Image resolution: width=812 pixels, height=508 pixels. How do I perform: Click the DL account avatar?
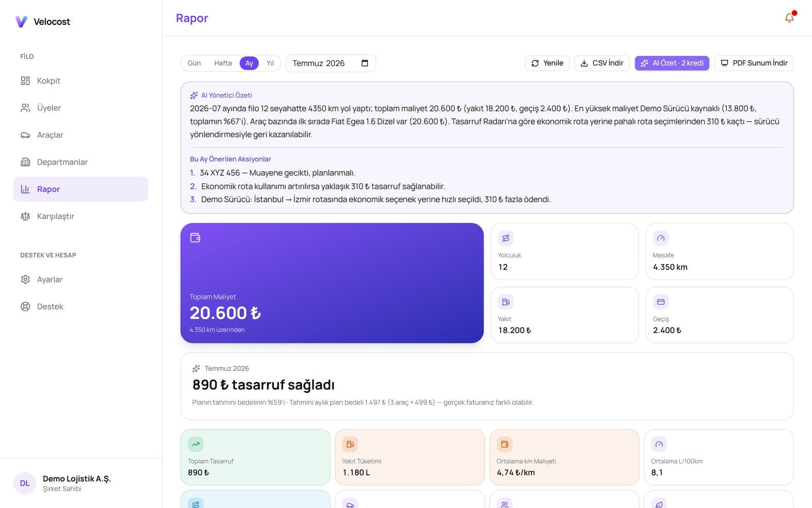click(x=24, y=483)
